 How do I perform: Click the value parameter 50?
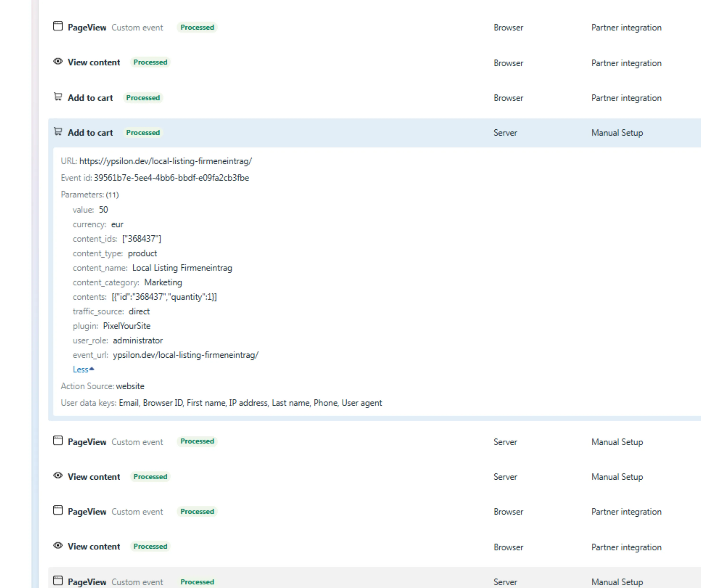[x=103, y=210]
